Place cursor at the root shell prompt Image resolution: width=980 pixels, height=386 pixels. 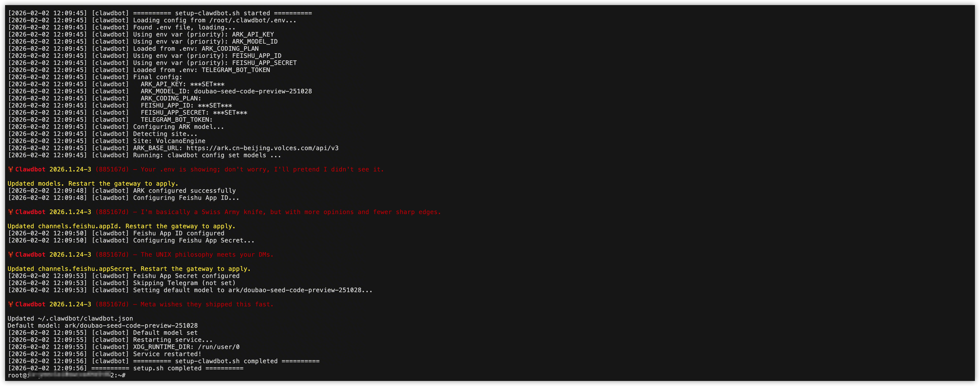pyautogui.click(x=129, y=376)
